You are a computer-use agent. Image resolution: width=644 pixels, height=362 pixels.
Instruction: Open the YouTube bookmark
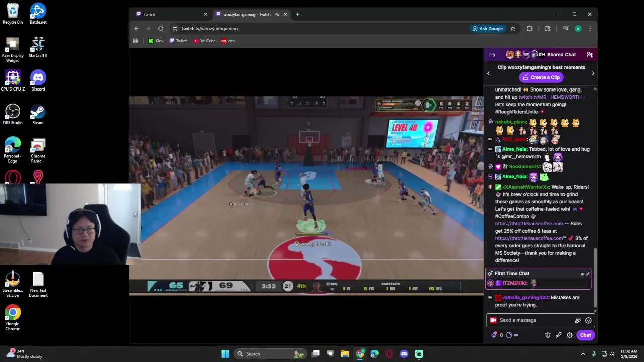(204, 41)
